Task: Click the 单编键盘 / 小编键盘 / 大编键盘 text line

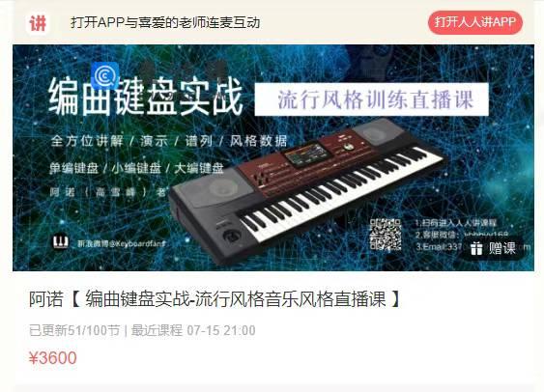Action: point(136,169)
